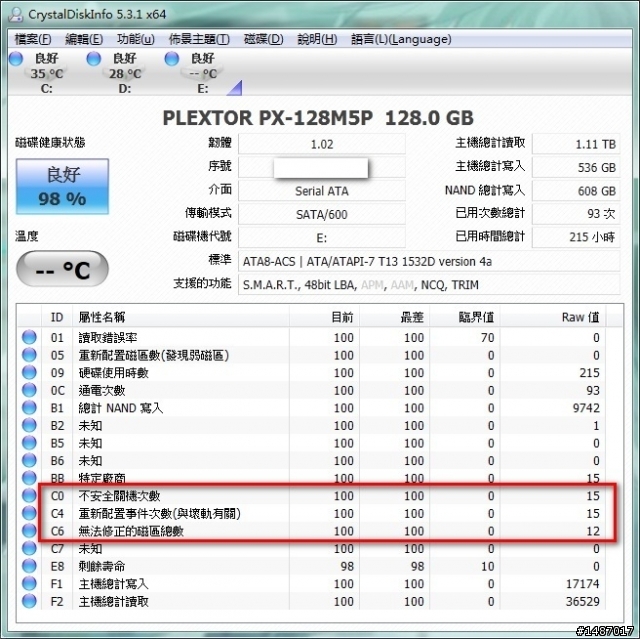The image size is (640, 639).
Task: Click the host reads value 1.11 TB
Action: pyautogui.click(x=576, y=144)
